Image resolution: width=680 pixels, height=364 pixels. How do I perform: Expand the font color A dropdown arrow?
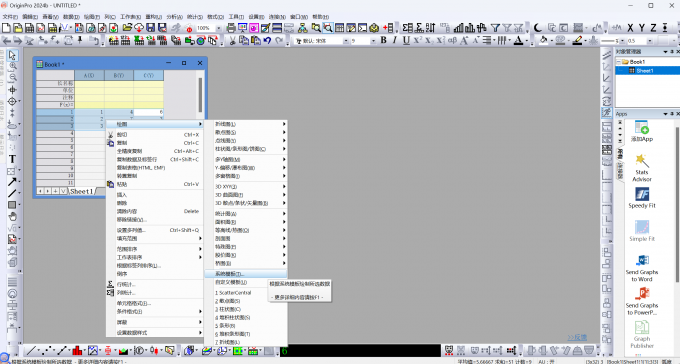coord(527,41)
